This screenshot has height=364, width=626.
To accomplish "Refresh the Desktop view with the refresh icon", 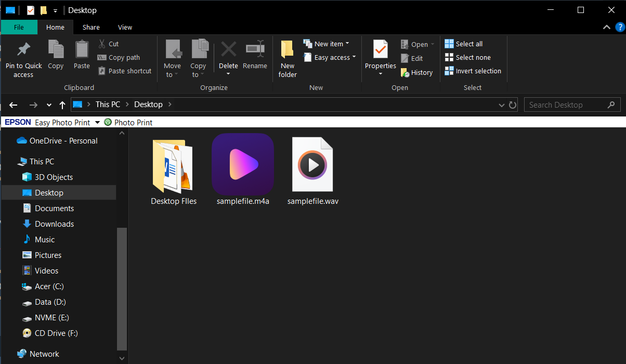I will coord(513,105).
